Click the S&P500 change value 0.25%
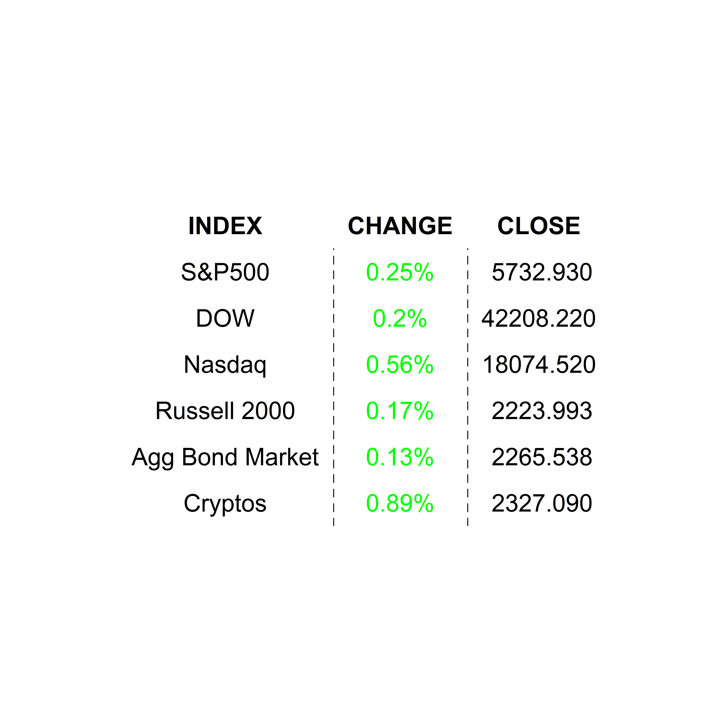The image size is (728, 728). [400, 272]
